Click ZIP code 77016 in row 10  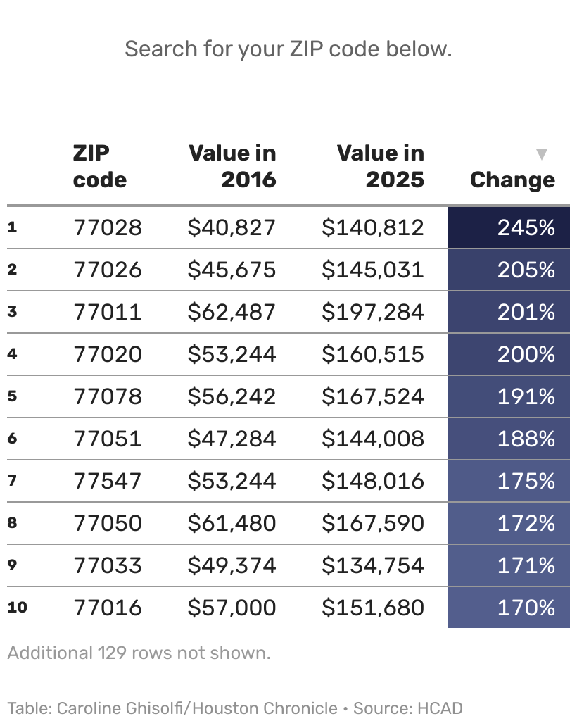tap(108, 608)
